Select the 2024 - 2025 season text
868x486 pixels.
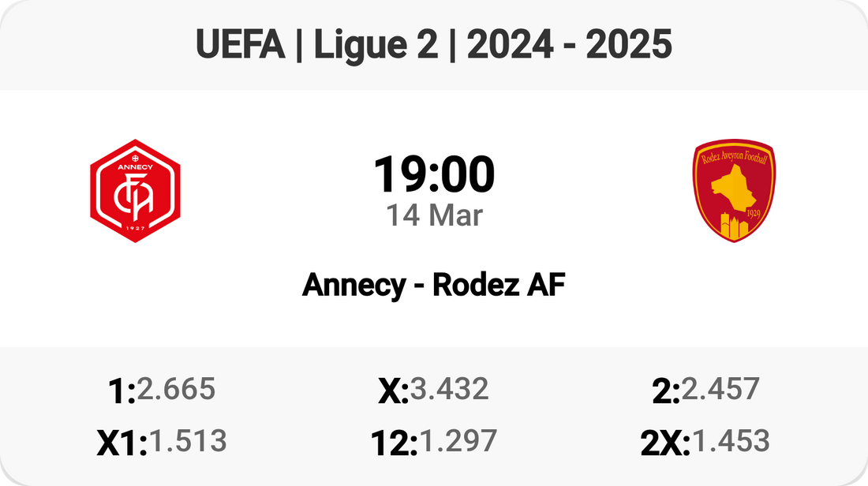[x=569, y=46]
